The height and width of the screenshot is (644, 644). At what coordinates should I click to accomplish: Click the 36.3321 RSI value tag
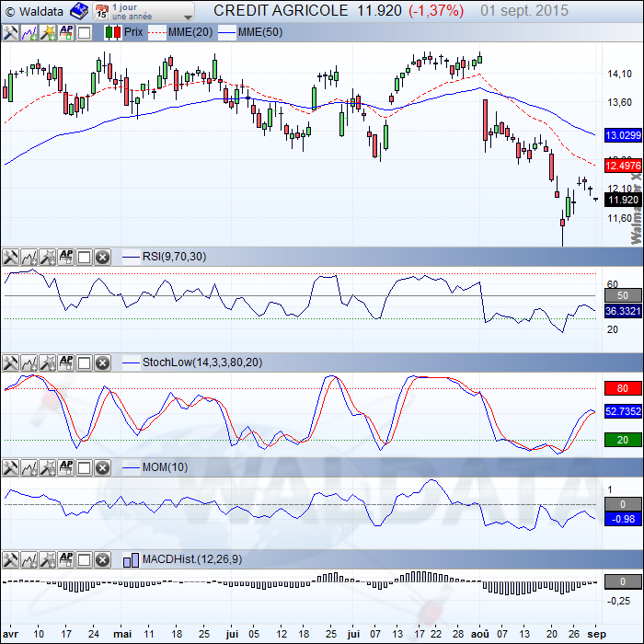pos(623,311)
